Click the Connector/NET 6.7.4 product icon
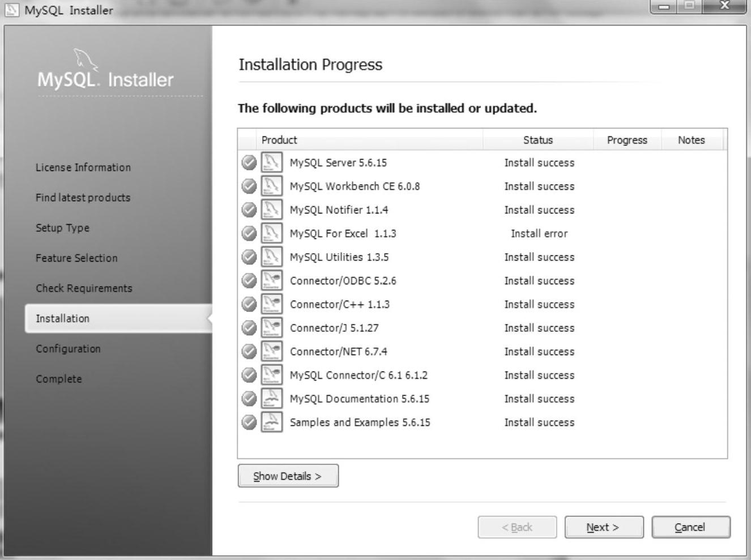The height and width of the screenshot is (560, 751). pyautogui.click(x=271, y=351)
